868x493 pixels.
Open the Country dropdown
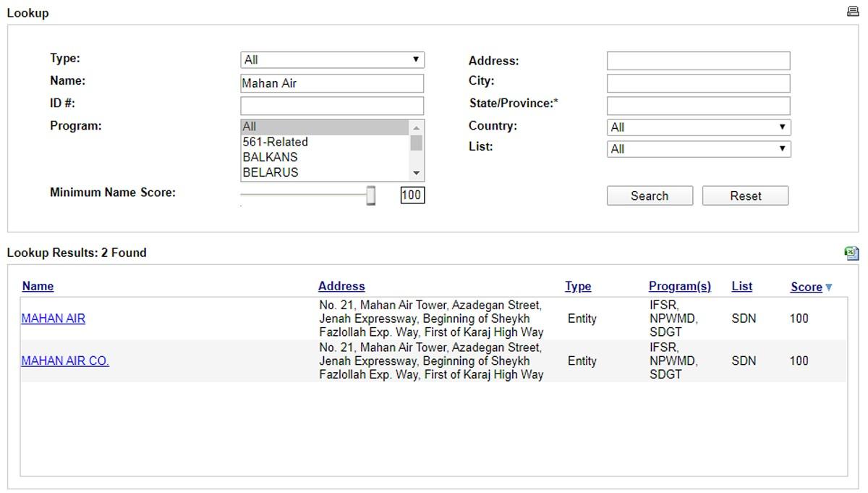coord(699,127)
